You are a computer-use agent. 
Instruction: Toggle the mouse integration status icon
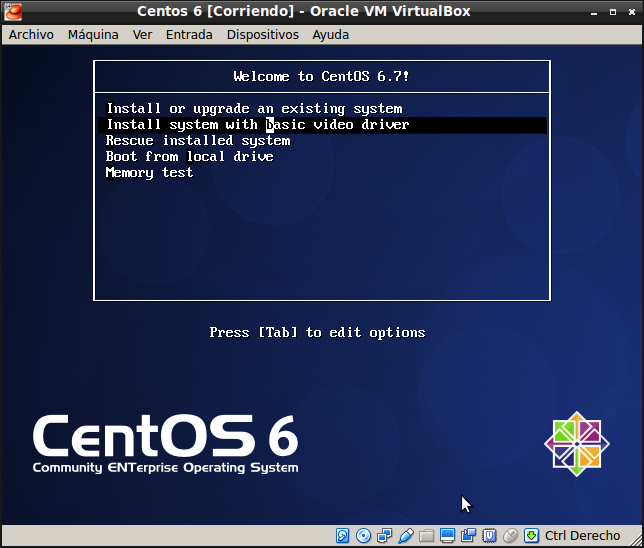click(510, 536)
